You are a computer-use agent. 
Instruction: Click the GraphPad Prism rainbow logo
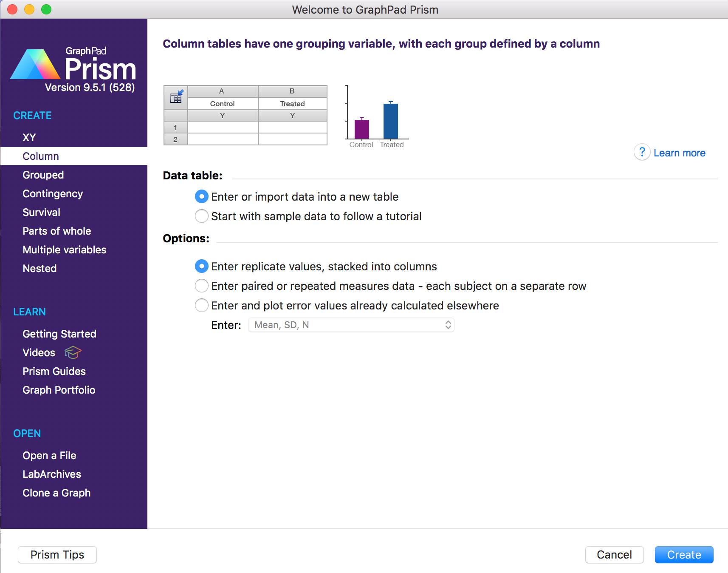coord(35,65)
